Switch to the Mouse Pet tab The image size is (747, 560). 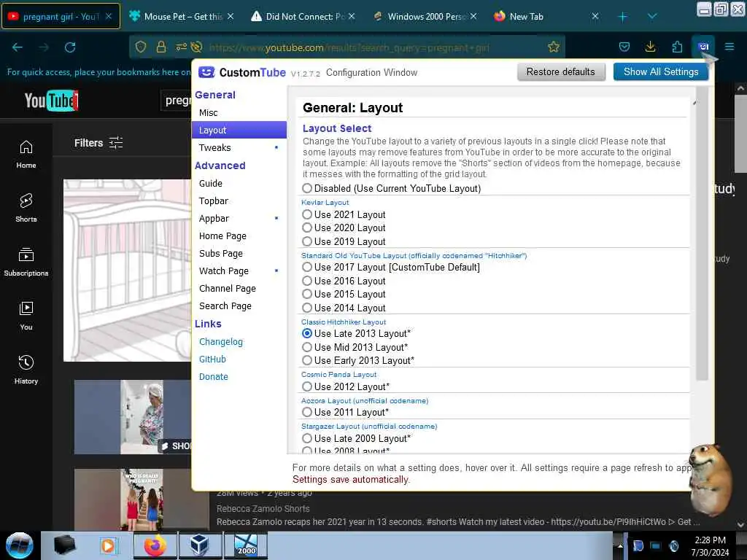tap(182, 17)
